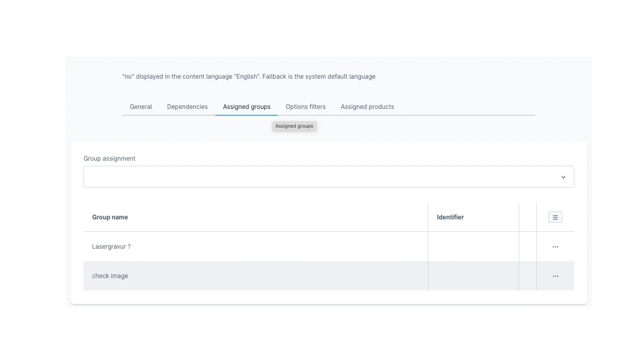This screenshot has width=644, height=362.
Task: Select the check image group name
Action: click(x=110, y=276)
